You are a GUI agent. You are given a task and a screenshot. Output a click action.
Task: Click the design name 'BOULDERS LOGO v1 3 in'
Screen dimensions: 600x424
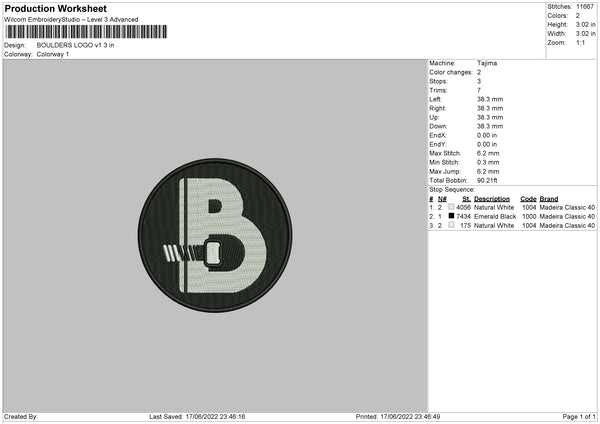pos(75,45)
